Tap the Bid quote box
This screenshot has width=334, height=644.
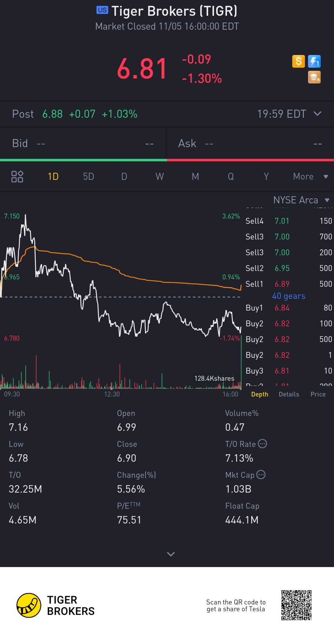83,143
